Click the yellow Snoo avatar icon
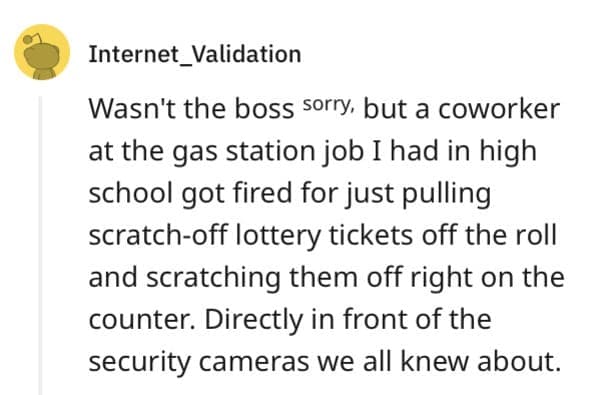The height and width of the screenshot is (395, 599). (x=42, y=52)
